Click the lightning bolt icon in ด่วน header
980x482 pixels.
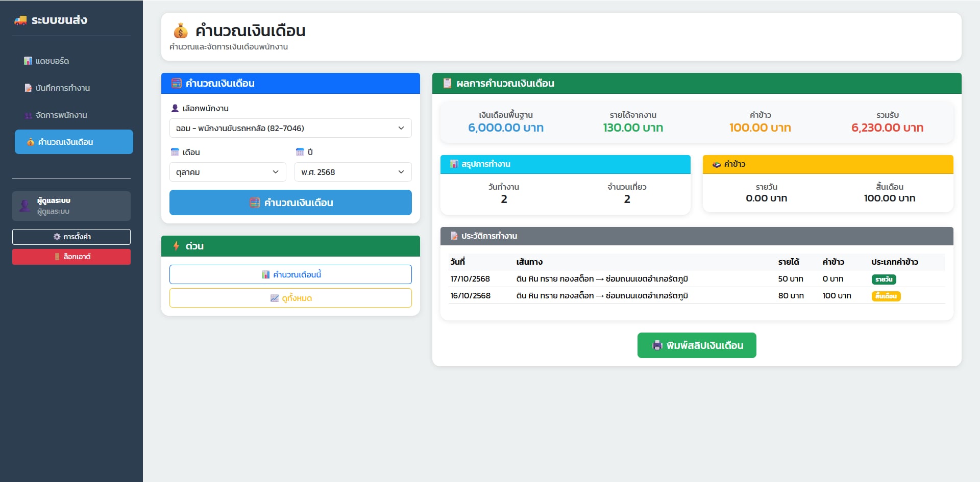[176, 246]
